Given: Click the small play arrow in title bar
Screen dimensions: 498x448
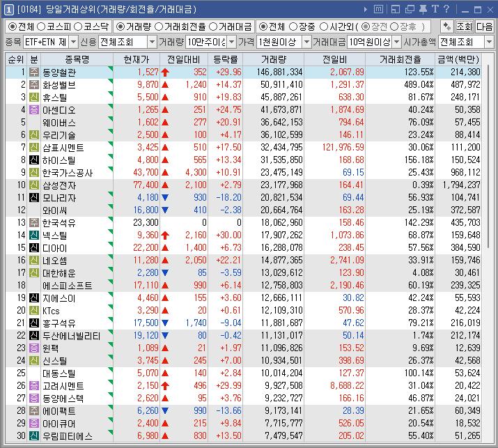Looking at the screenshot, I should click(x=366, y=10).
